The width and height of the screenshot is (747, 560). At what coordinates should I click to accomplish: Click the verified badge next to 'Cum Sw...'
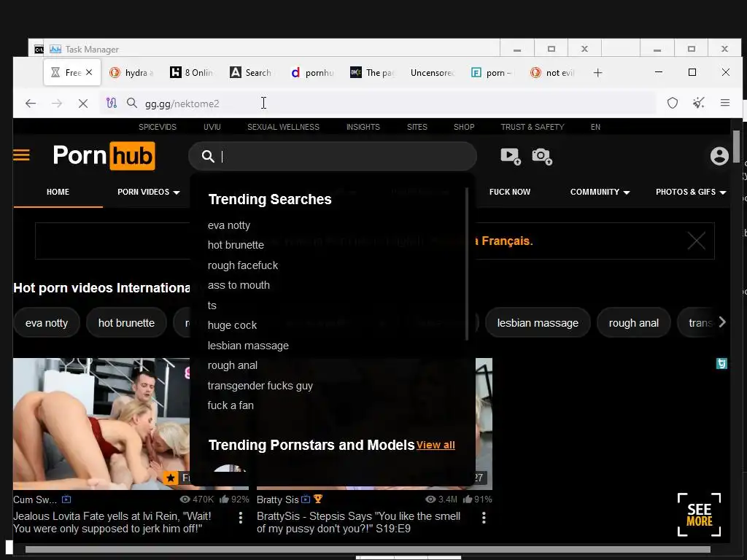[x=66, y=499]
